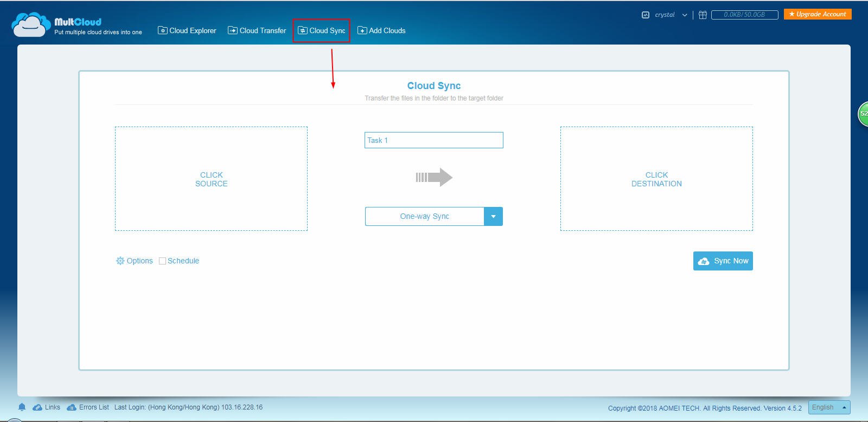Click the Upgrade Account button
The height and width of the screenshot is (422, 868).
pyautogui.click(x=818, y=14)
